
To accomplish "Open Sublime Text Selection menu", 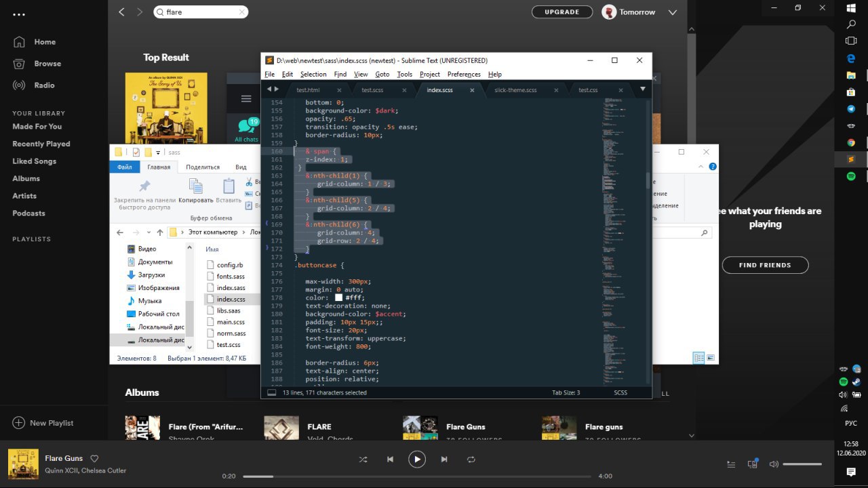I will 313,74.
